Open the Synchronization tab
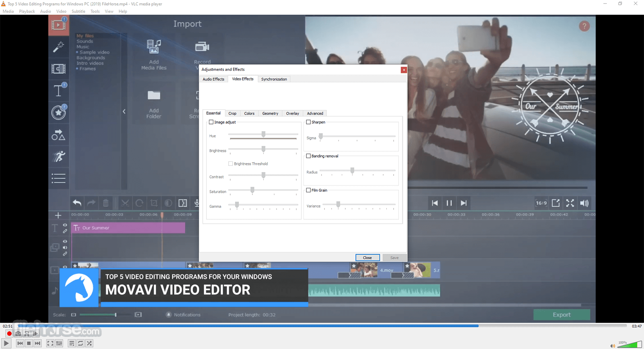 274,79
